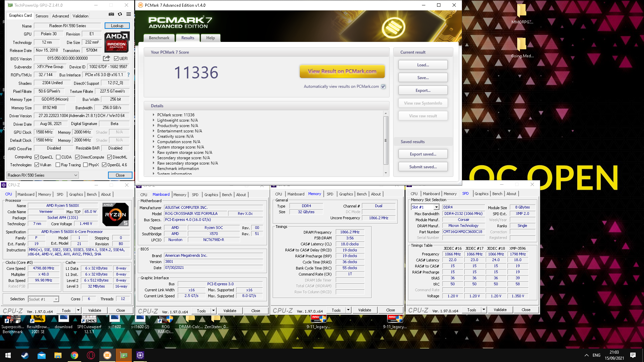The width and height of the screenshot is (644, 362).
Task: Open Mail from the taskbar
Action: click(41, 355)
